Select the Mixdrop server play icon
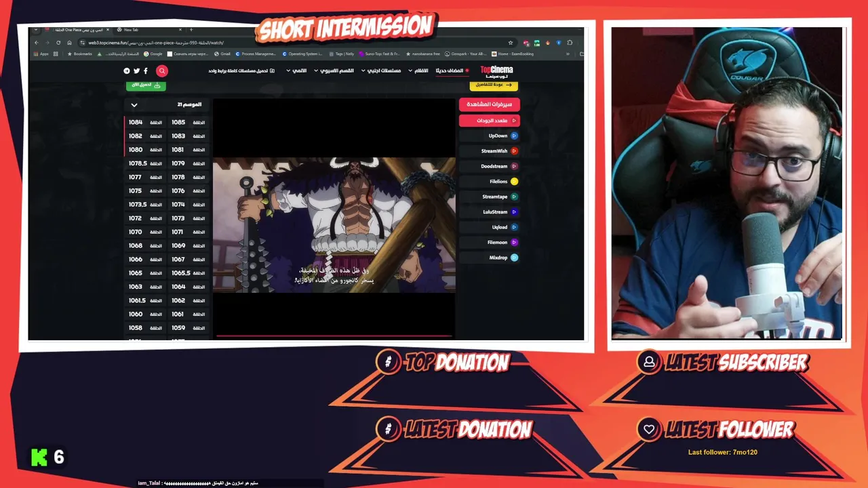Viewport: 868px width, 488px height. click(x=514, y=258)
